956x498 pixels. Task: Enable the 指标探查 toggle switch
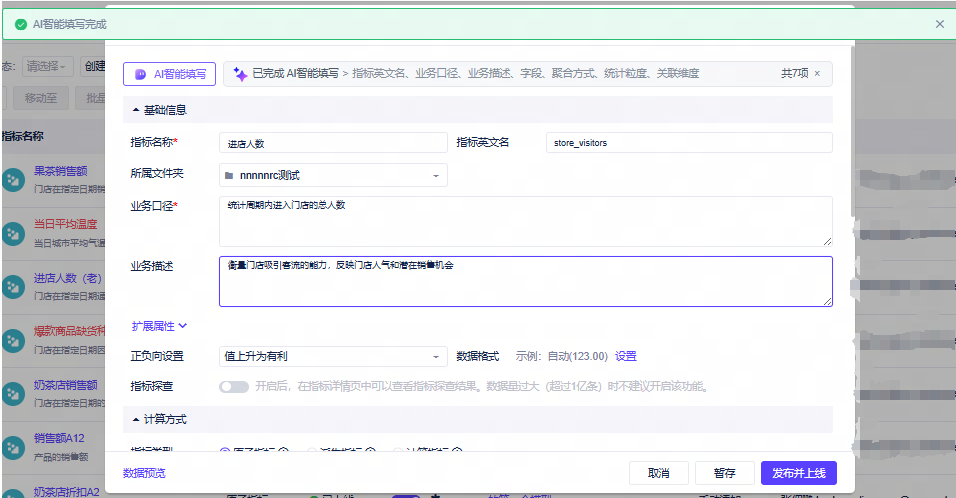pyautogui.click(x=234, y=386)
